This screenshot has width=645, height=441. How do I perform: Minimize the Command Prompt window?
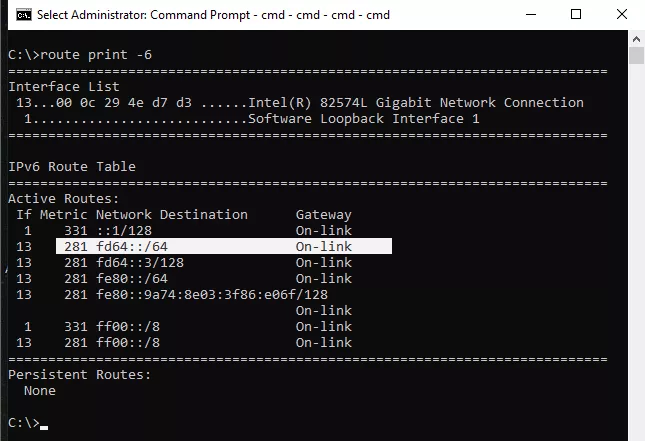click(x=531, y=14)
